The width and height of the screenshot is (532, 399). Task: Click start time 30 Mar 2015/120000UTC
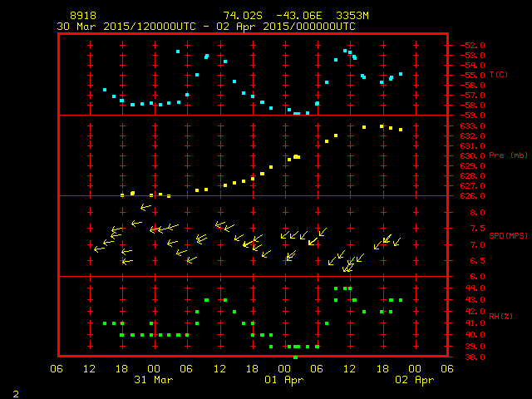[126, 27]
